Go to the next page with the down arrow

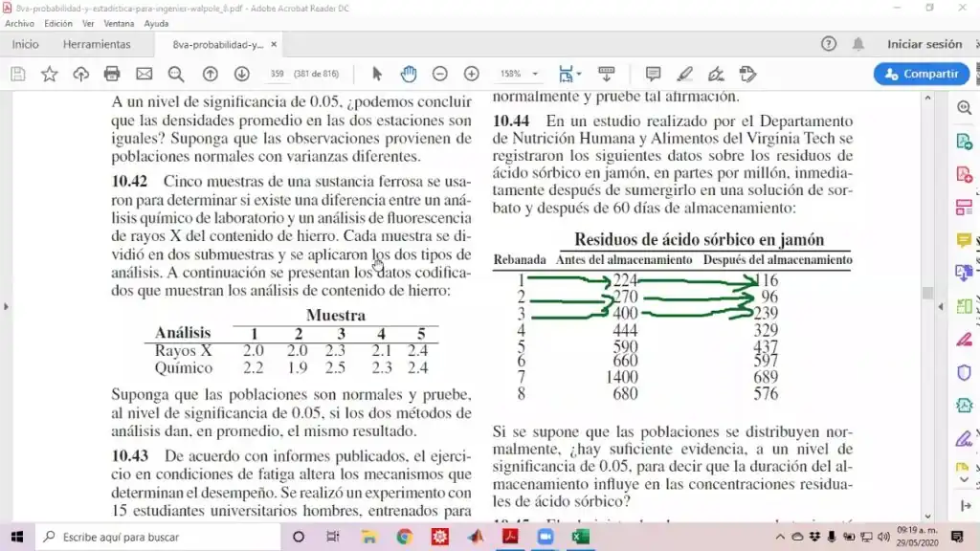pos(242,74)
